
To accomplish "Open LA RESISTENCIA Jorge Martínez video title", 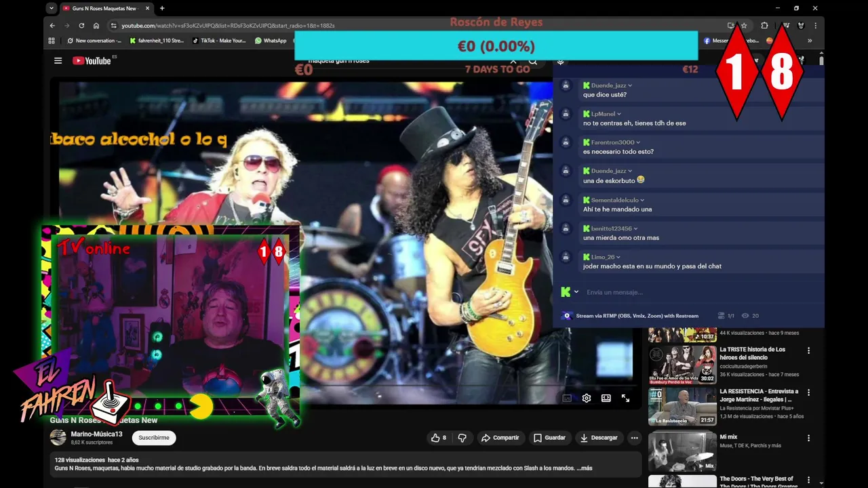I will (759, 395).
